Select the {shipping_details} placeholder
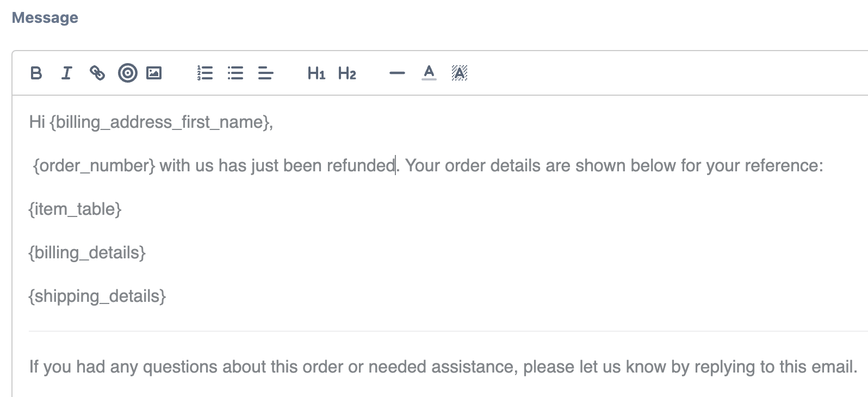The height and width of the screenshot is (397, 868). click(96, 296)
